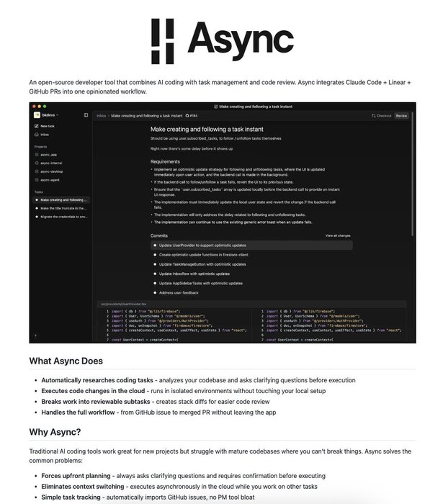Select commit 'Address user feedback'

pyautogui.click(x=176, y=293)
